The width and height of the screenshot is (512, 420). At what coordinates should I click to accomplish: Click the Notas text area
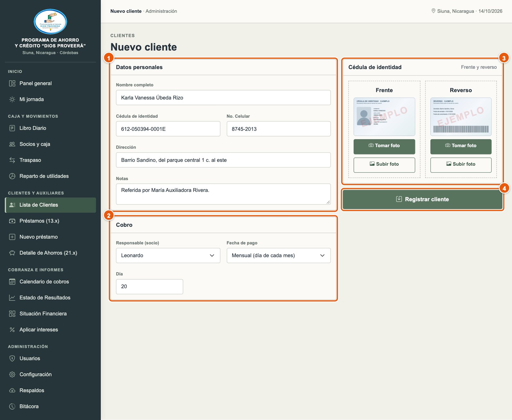coord(223,194)
